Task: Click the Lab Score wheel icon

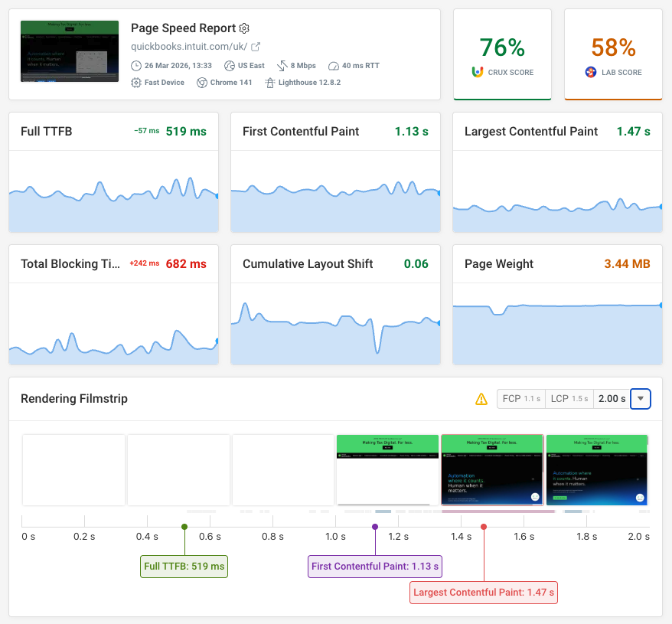Action: 590,72
